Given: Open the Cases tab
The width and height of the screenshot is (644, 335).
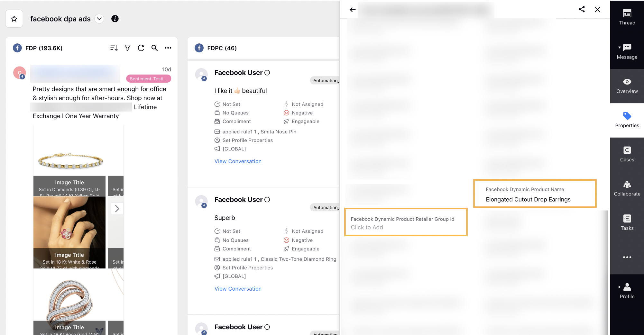Looking at the screenshot, I should (627, 154).
